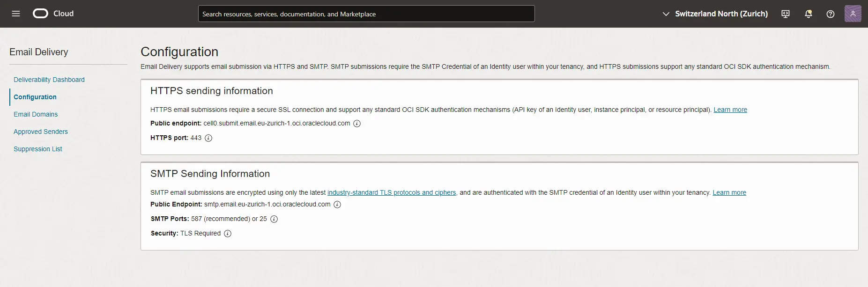
Task: Go to Deliverability Dashboard
Action: (49, 80)
